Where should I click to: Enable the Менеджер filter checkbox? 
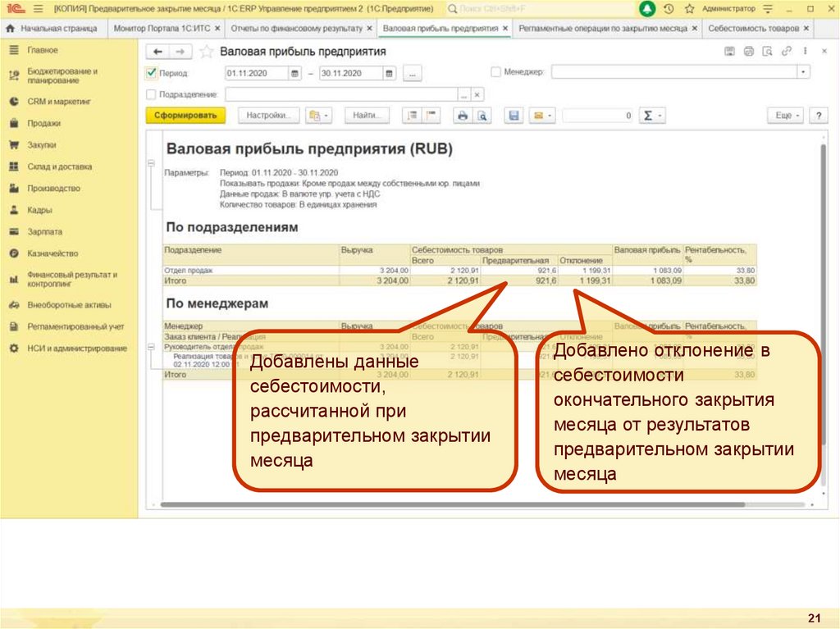click(495, 73)
